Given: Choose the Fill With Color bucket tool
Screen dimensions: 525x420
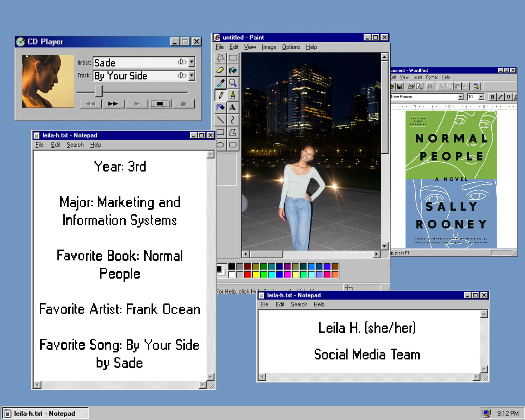Looking at the screenshot, I should (233, 70).
